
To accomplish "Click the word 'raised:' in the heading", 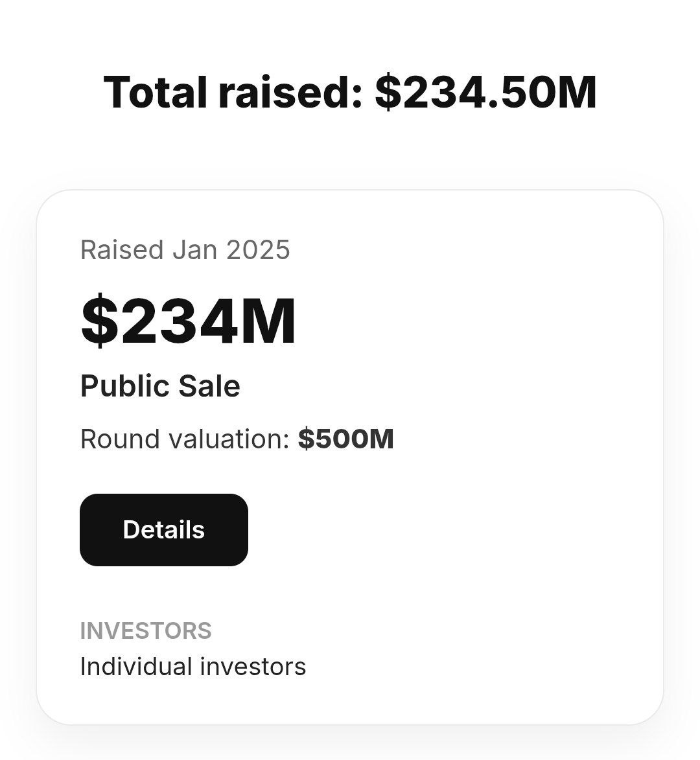I will click(290, 92).
